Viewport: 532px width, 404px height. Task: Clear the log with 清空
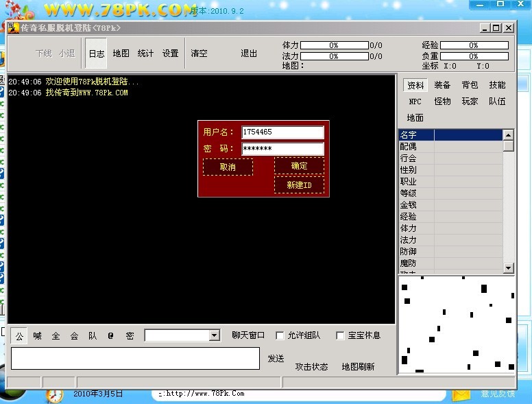[199, 54]
